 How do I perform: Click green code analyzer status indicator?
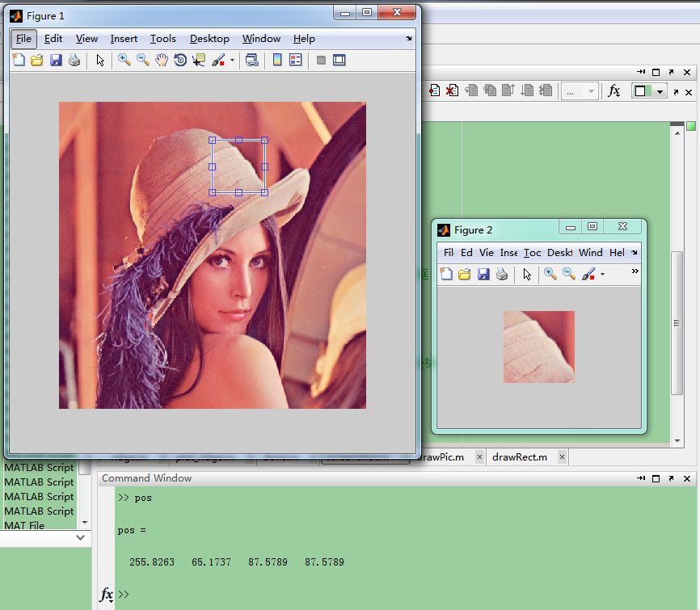point(691,126)
